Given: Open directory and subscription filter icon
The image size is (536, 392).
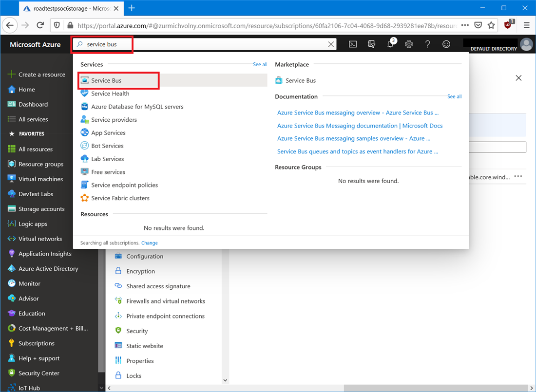Looking at the screenshot, I should (x=371, y=44).
